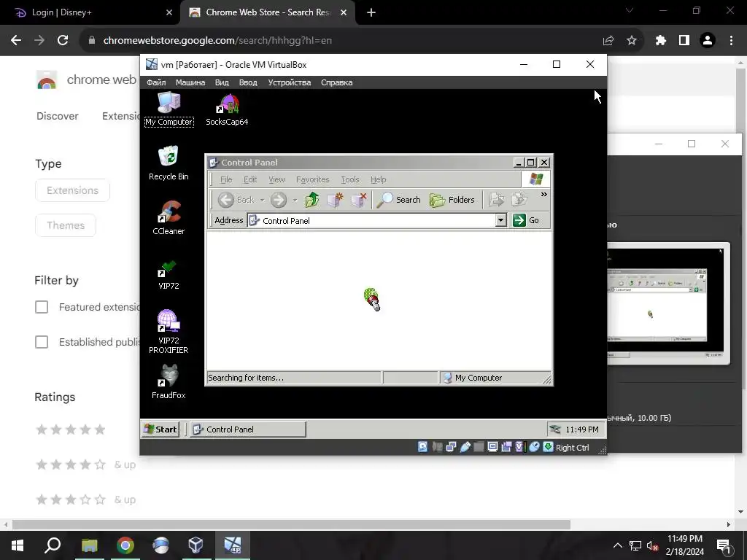Launch CCleaner desktop shortcut
747x560 pixels.
pos(169,218)
